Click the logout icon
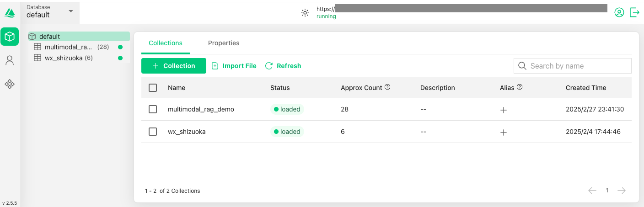 (634, 12)
